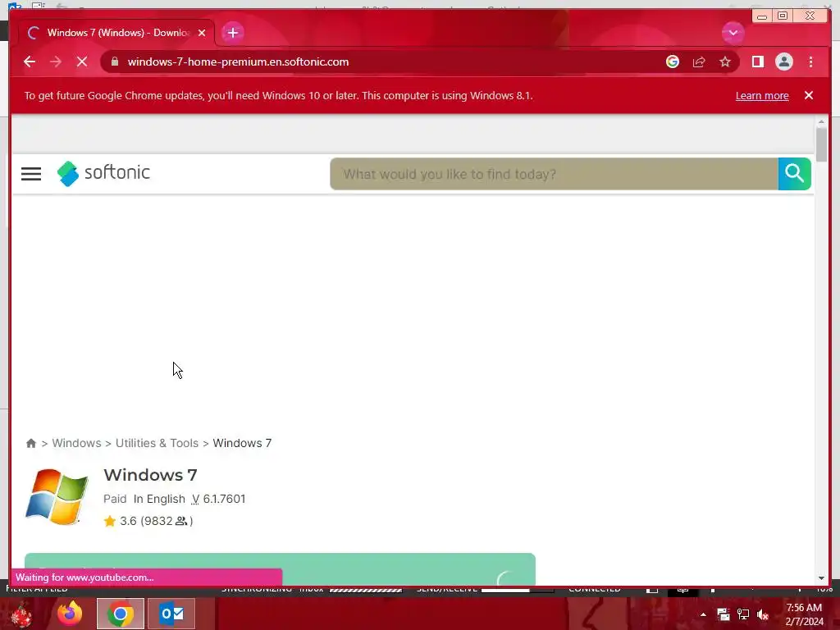840x630 pixels.
Task: Open Windows breadcrumb link
Action: tap(76, 443)
